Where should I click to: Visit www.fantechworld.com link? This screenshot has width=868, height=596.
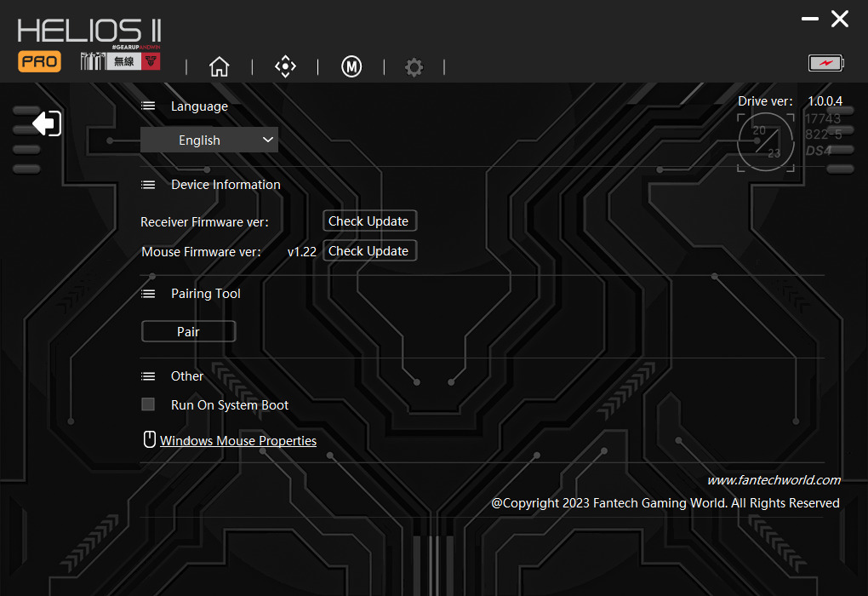774,480
